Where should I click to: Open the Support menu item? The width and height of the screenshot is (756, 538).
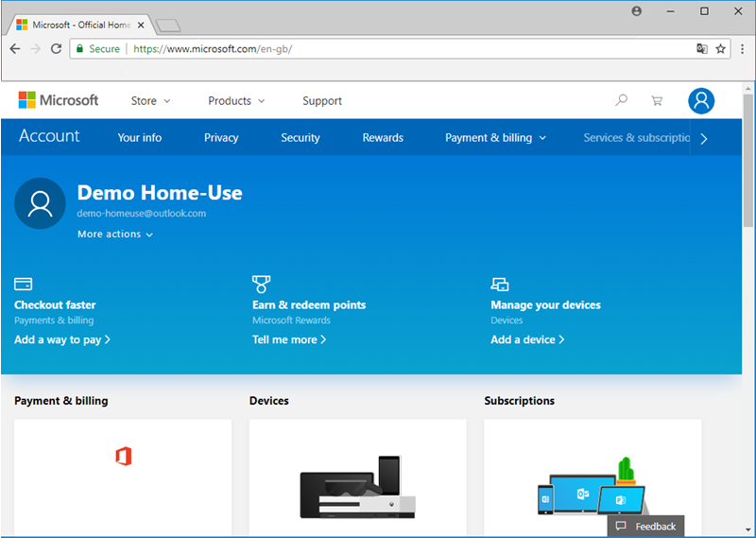pyautogui.click(x=322, y=101)
